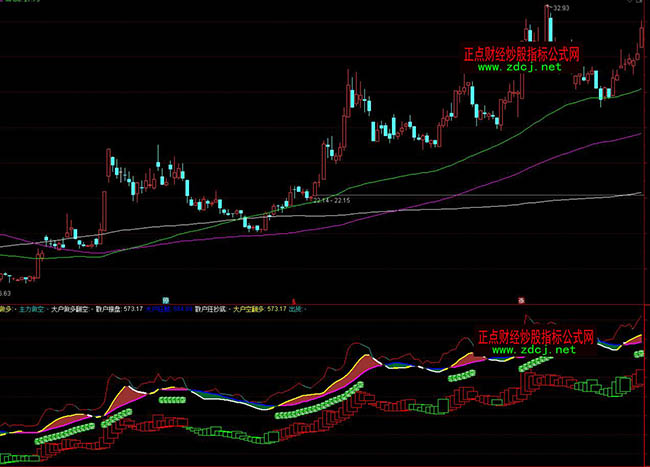The height and width of the screenshot is (467, 650).
Task: Click the cyan event marker icon on the divider
Action: tap(166, 299)
